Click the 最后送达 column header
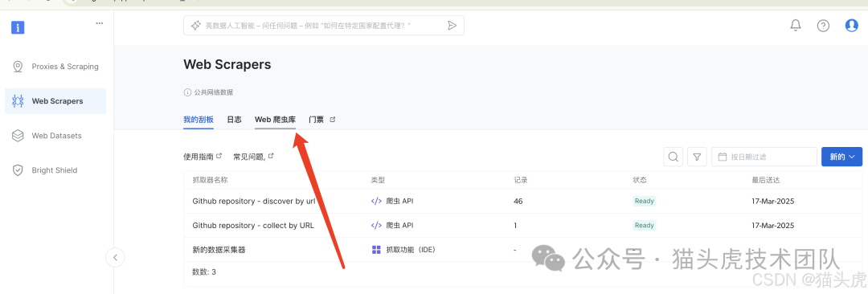Screen dimensions: 868x294 (x=766, y=180)
